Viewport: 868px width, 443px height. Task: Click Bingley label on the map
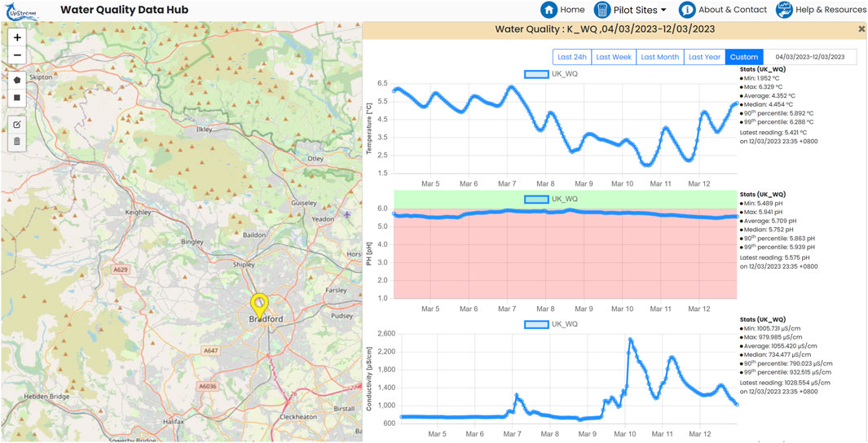point(192,242)
